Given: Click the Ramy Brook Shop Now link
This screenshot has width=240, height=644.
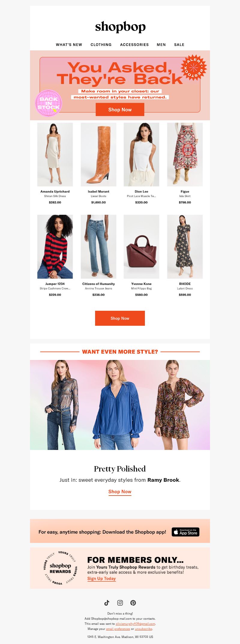Looking at the screenshot, I should [120, 492].
